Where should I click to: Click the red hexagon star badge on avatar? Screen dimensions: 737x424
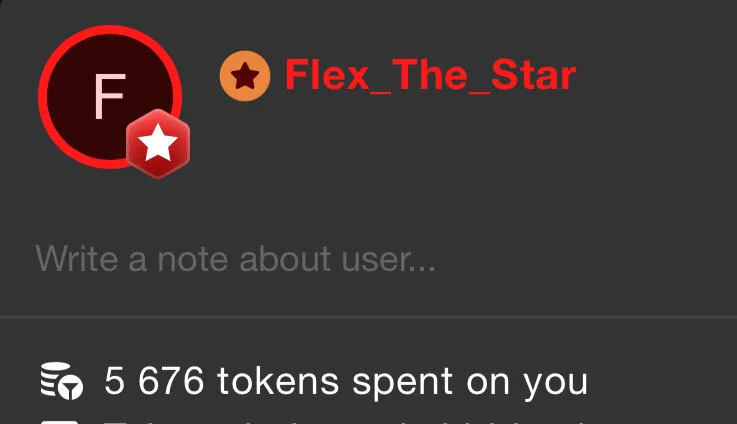[158, 143]
